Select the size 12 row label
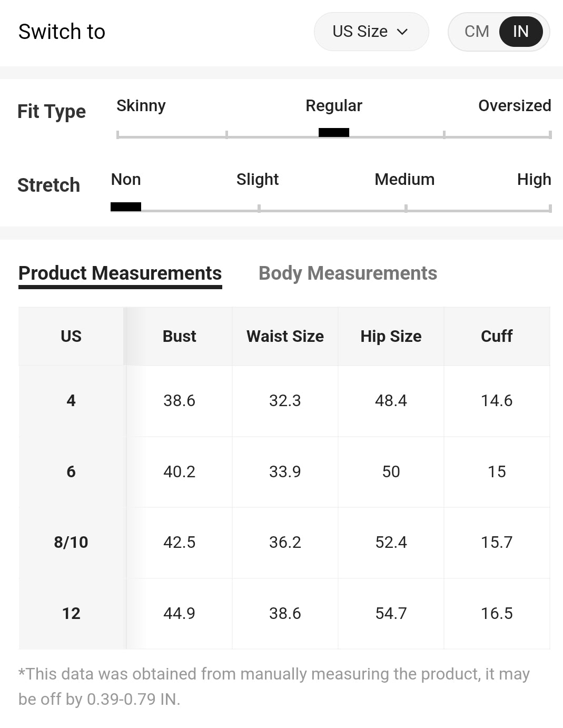Viewport: 563px width, 728px height. pos(71,613)
